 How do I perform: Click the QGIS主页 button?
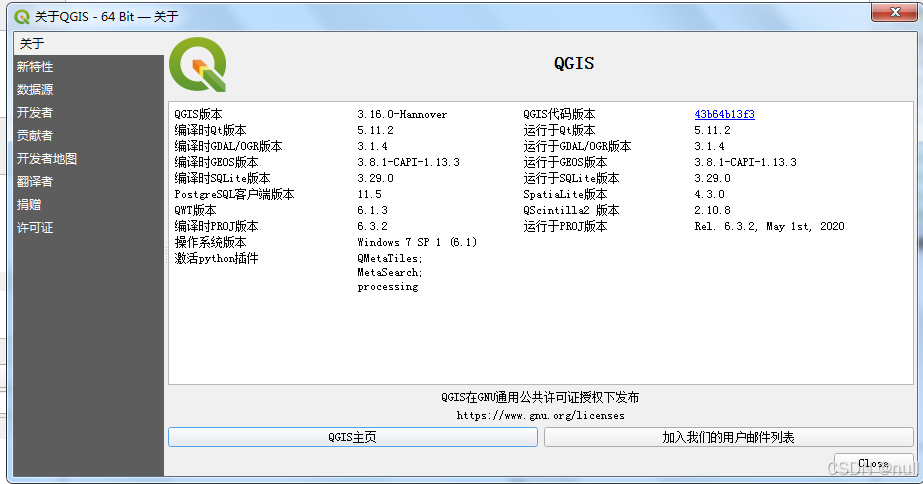[x=353, y=437]
